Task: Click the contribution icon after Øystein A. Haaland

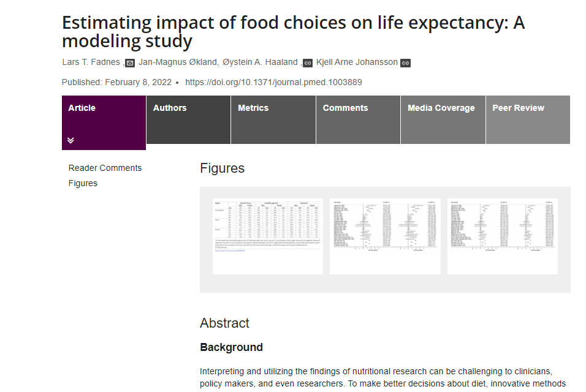Action: tap(308, 63)
